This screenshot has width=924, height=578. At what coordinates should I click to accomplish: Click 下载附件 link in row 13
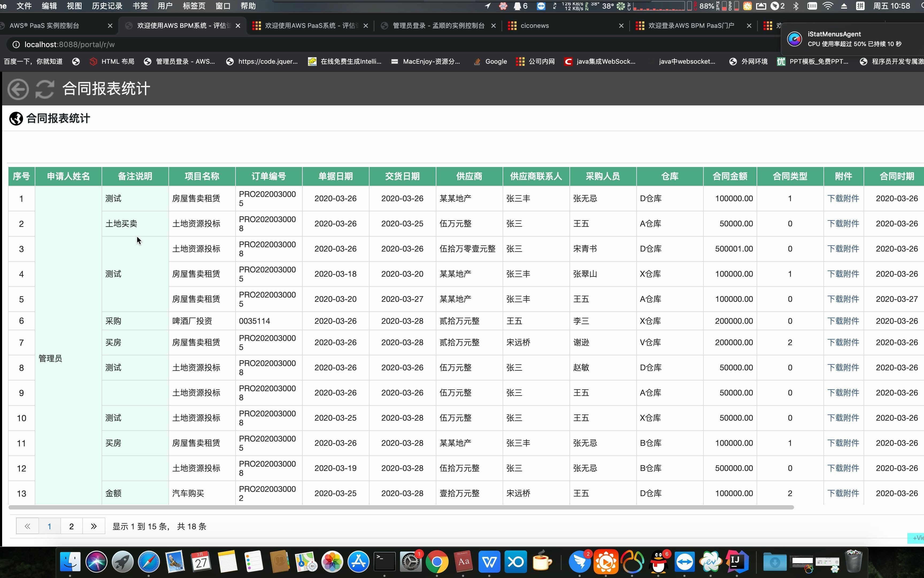843,493
